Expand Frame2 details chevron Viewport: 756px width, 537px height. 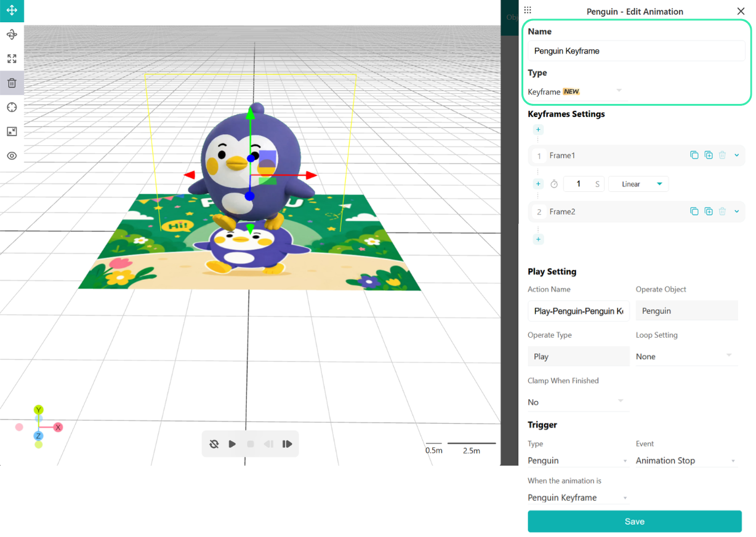point(737,212)
